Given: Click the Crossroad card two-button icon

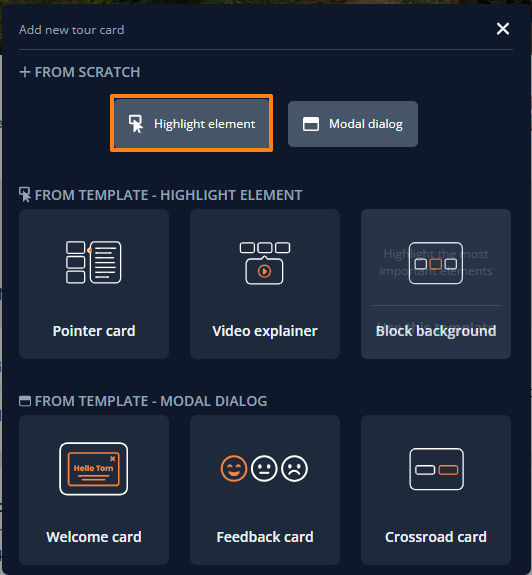Looking at the screenshot, I should (436, 469).
